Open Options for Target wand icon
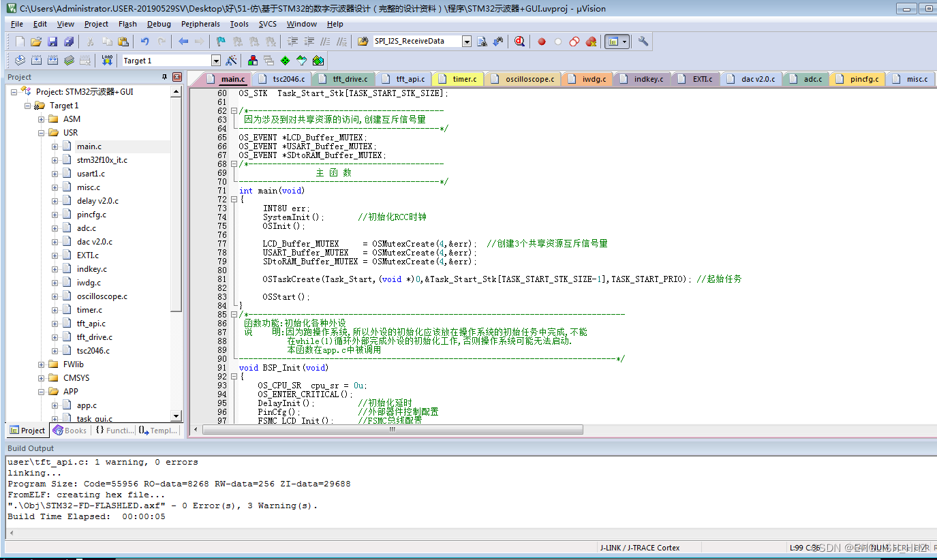Screen dimensions: 937x560 [x=232, y=60]
